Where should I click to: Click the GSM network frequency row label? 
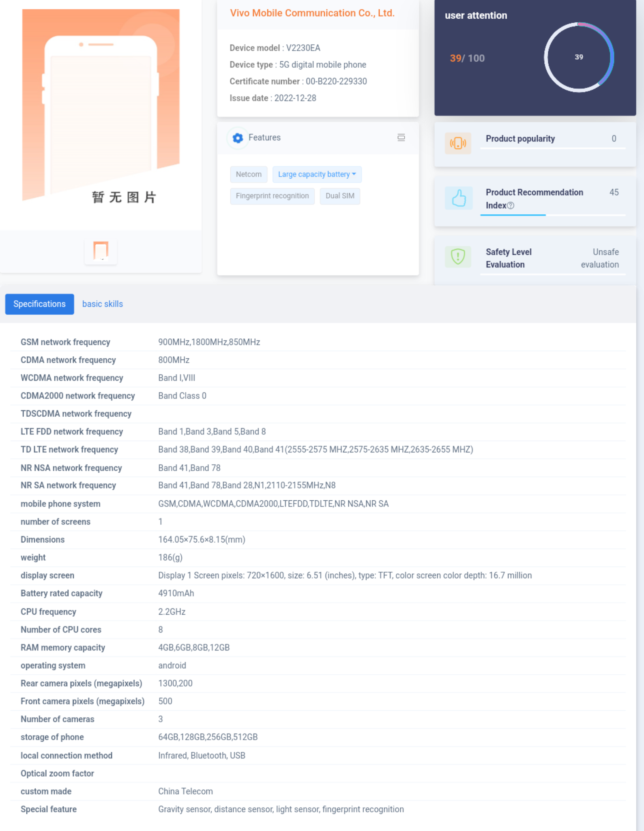pos(65,342)
